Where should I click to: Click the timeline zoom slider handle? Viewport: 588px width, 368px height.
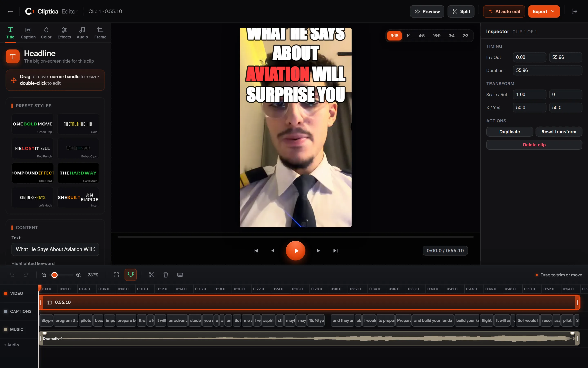point(55,275)
